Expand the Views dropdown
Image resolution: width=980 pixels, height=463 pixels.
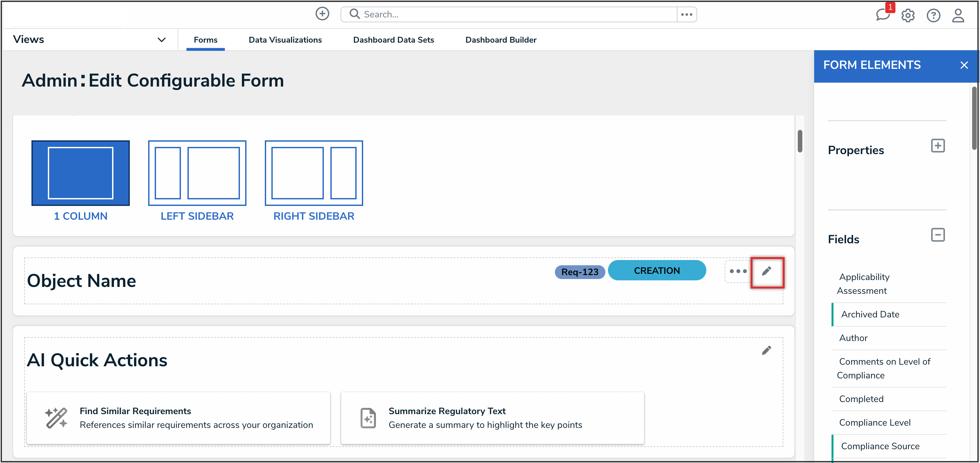[x=162, y=40]
